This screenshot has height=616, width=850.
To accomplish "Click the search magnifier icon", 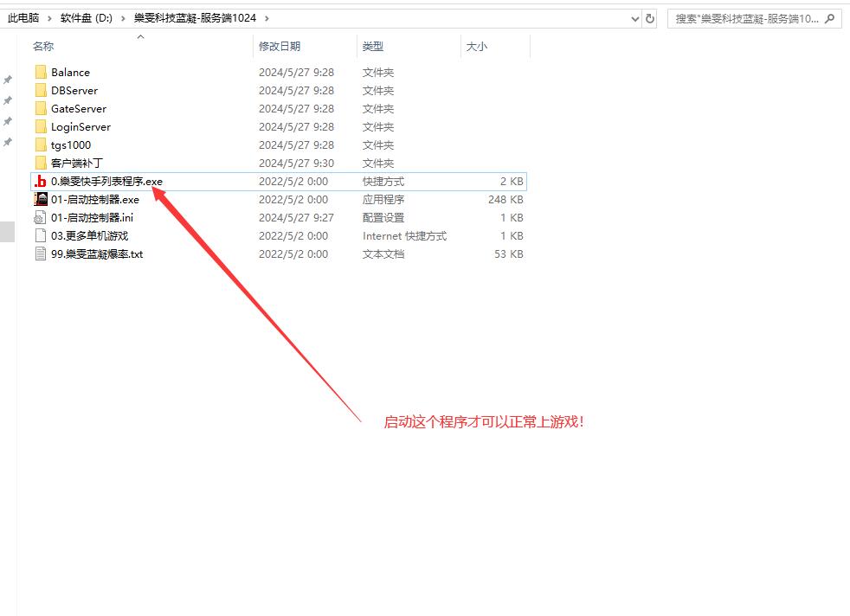I will [829, 17].
